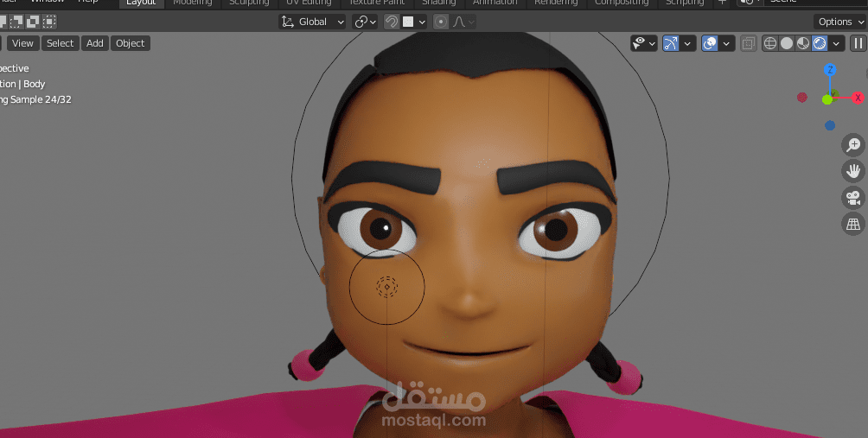Toggle snapping magnet

(392, 22)
